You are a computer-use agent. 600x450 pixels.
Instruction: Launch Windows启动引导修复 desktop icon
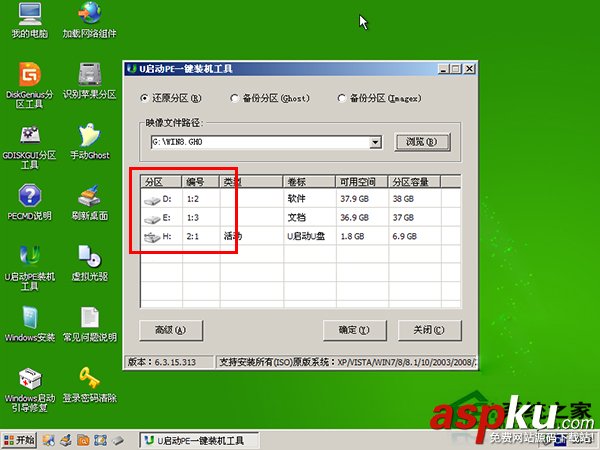[29, 390]
